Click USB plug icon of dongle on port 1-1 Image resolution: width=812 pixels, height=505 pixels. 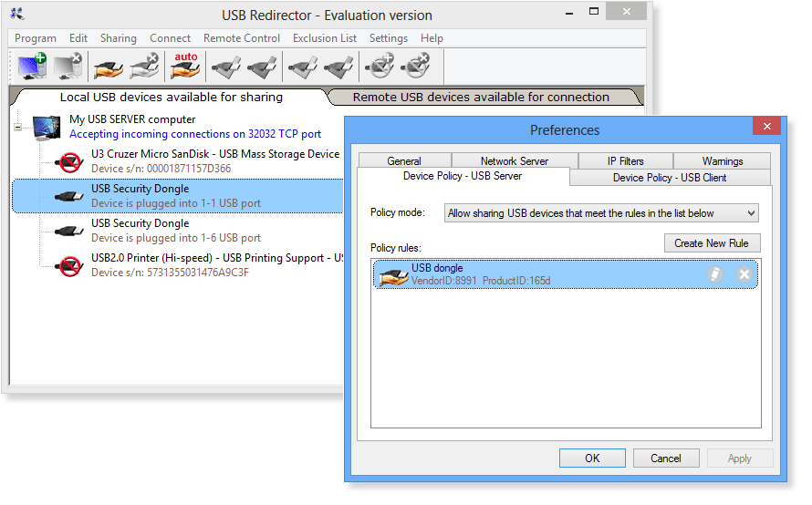pyautogui.click(x=68, y=197)
